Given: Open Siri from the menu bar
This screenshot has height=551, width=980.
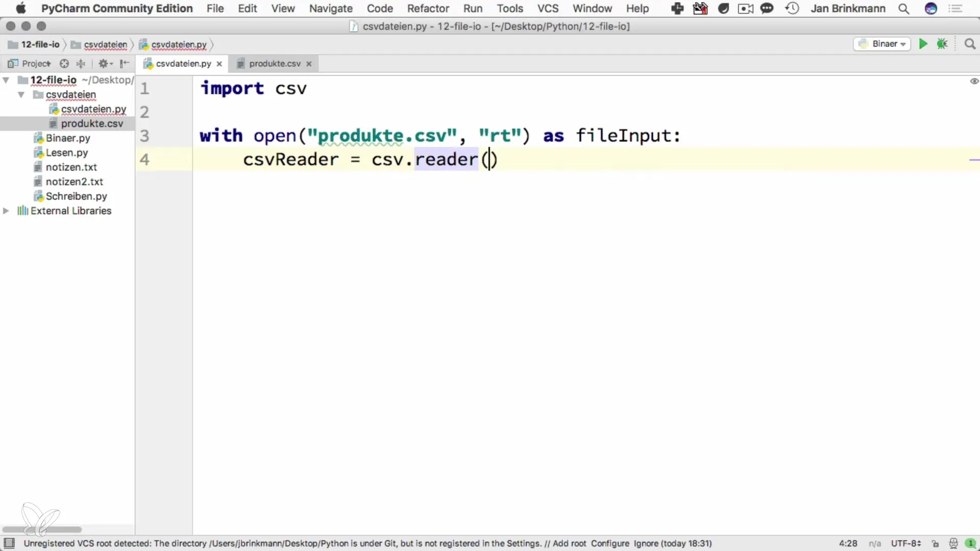Looking at the screenshot, I should (x=931, y=9).
